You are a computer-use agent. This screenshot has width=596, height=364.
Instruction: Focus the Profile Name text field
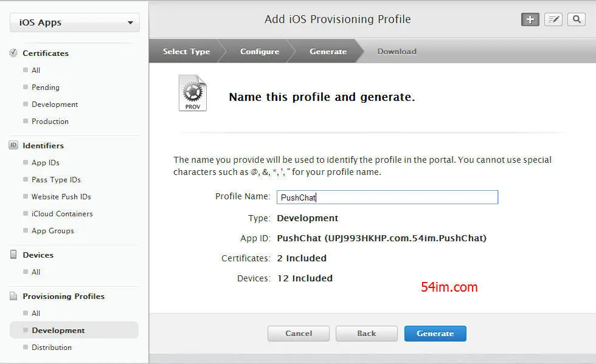coord(387,197)
